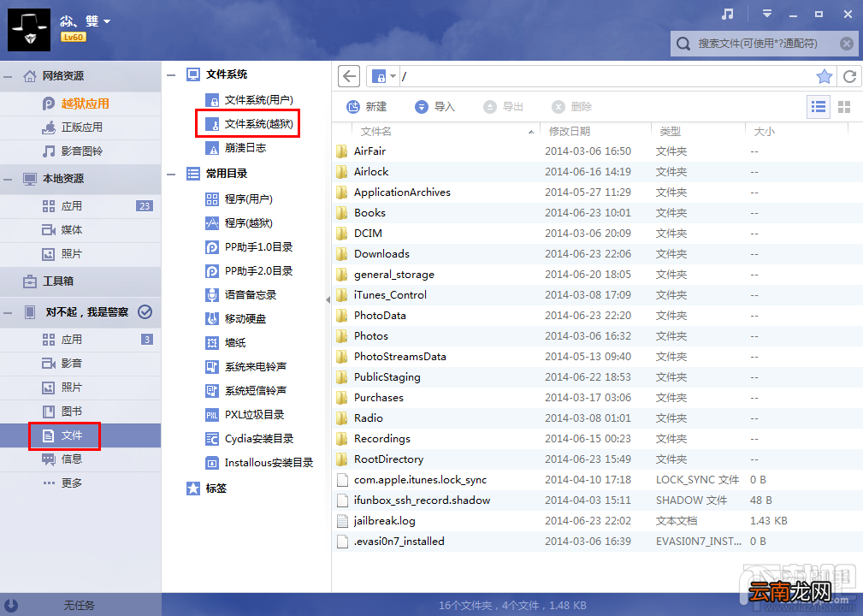Viewport: 863px width, 616px height.
Task: Select the Downloads folder row
Action: (597, 254)
